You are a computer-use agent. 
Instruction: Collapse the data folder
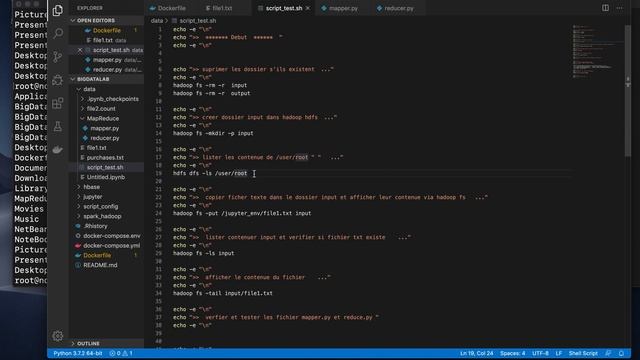point(107,89)
